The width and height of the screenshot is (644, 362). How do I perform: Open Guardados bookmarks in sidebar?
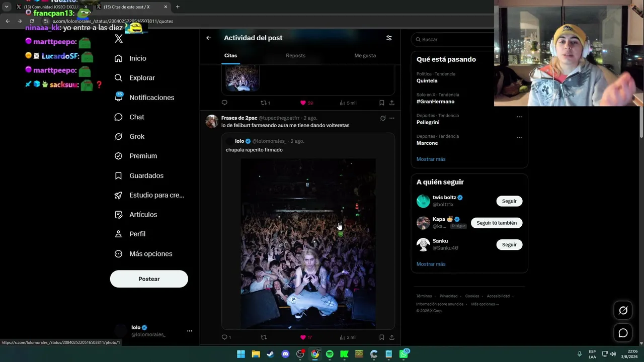tap(139, 175)
